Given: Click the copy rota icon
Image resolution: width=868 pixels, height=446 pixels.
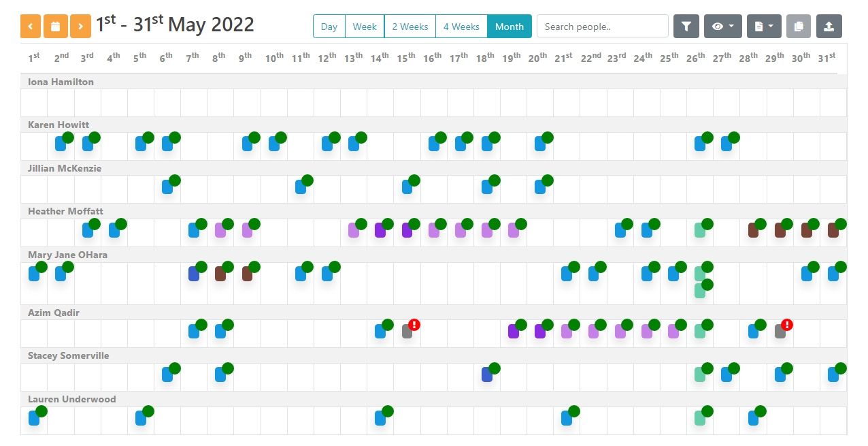Looking at the screenshot, I should (x=799, y=27).
